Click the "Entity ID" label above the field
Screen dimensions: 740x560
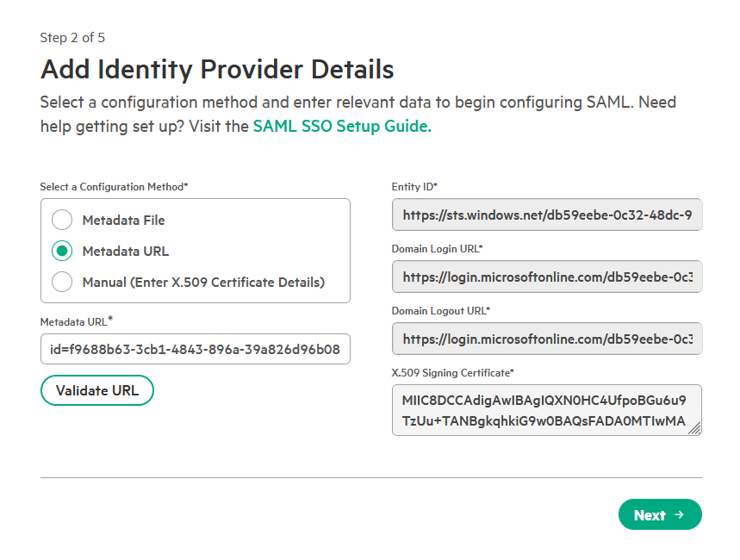click(414, 187)
